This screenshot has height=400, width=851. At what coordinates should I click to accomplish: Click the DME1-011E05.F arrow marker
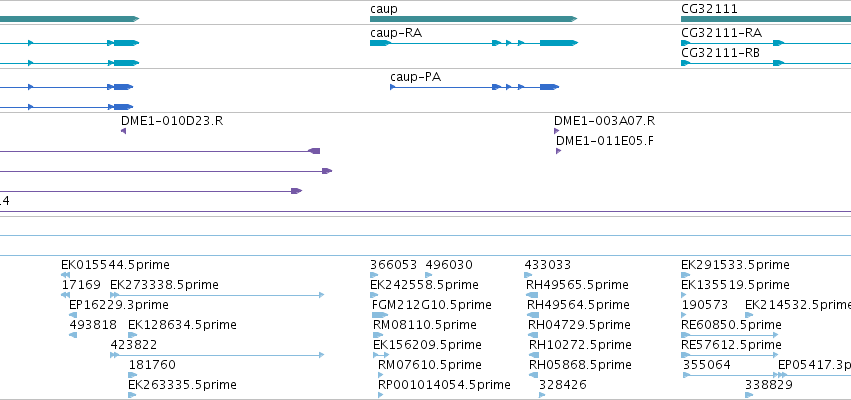pyautogui.click(x=558, y=151)
